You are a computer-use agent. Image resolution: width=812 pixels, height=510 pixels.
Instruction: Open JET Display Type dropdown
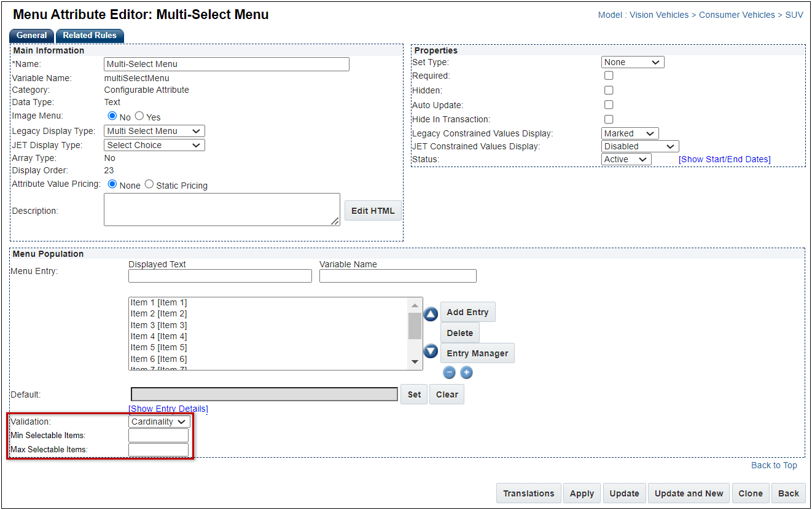[154, 145]
